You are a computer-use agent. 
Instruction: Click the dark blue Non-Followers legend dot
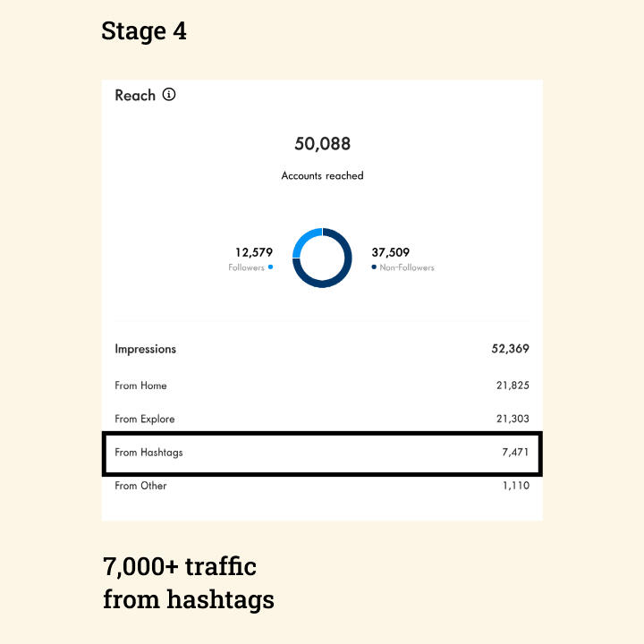point(373,267)
